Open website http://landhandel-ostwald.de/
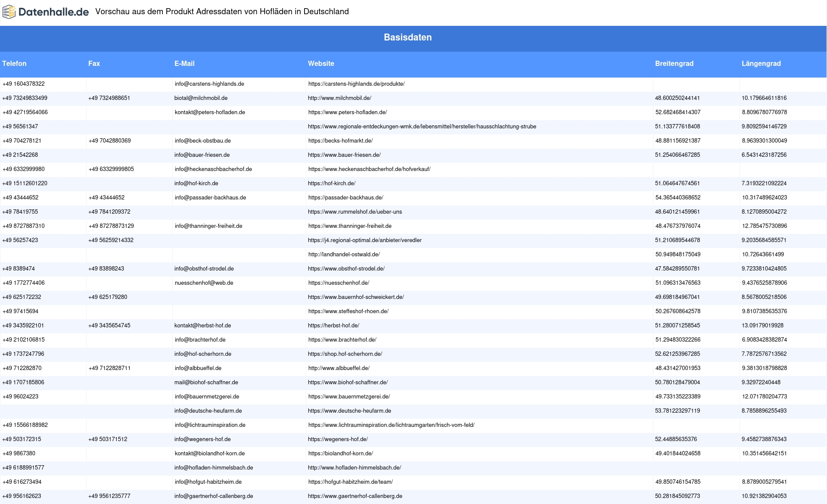 tap(344, 255)
